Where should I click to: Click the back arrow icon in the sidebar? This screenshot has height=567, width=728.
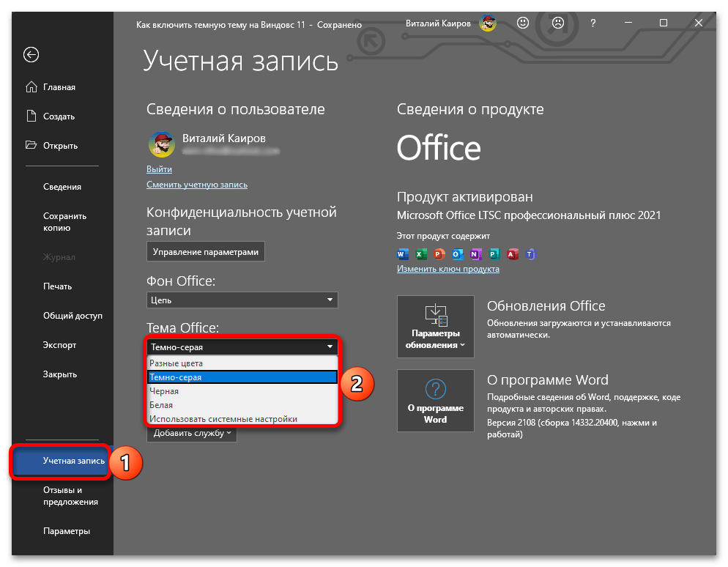click(x=31, y=55)
